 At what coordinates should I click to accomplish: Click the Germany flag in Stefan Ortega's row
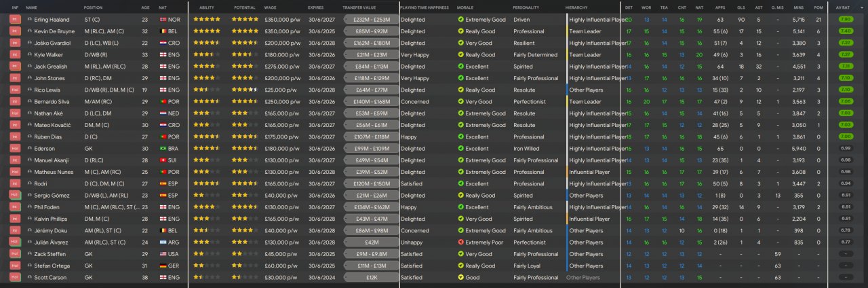164,266
